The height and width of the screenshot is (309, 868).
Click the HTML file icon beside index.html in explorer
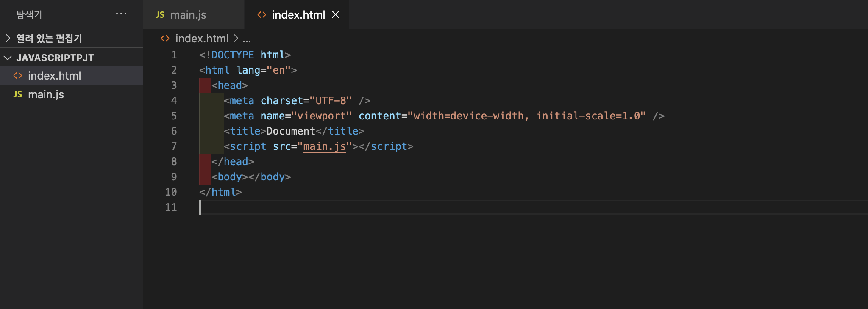click(x=17, y=76)
